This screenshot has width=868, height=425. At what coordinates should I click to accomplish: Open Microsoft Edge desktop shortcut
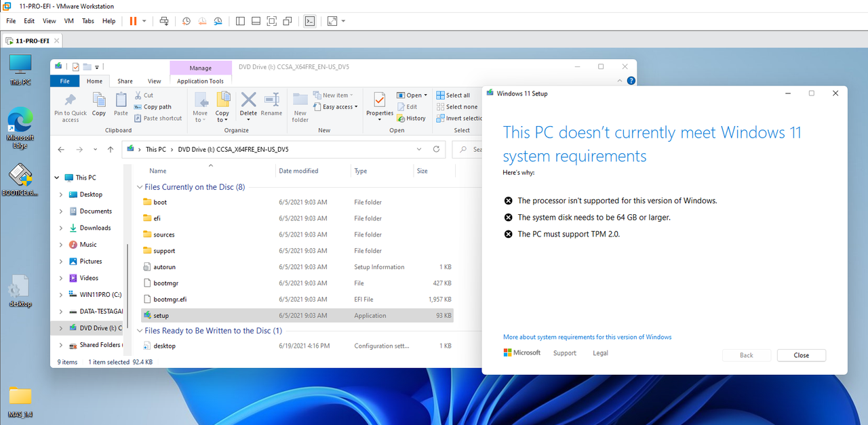click(20, 127)
